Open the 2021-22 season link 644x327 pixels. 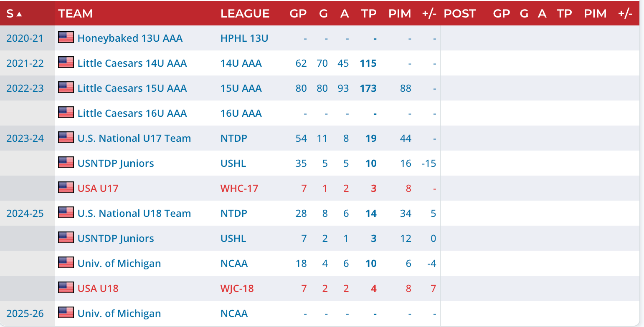tap(25, 63)
